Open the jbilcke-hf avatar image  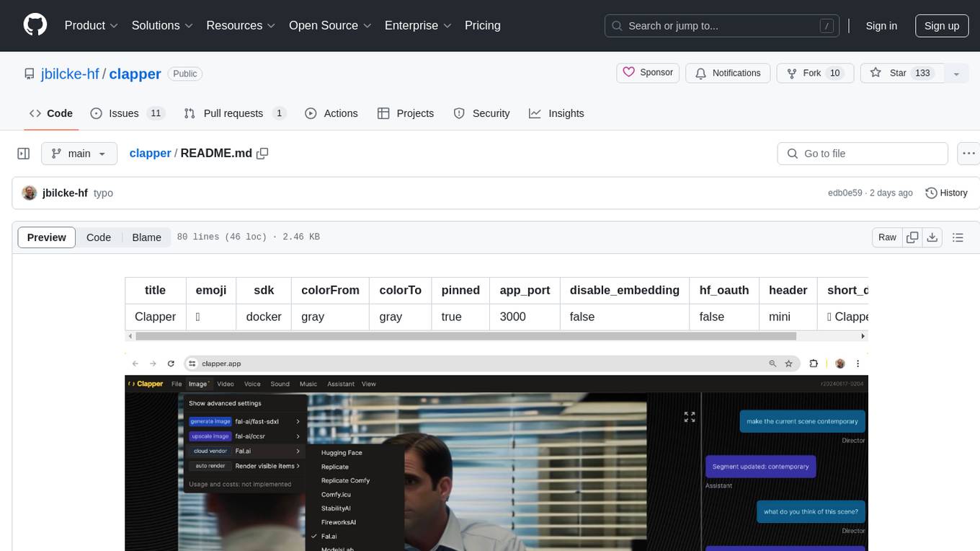(x=30, y=193)
